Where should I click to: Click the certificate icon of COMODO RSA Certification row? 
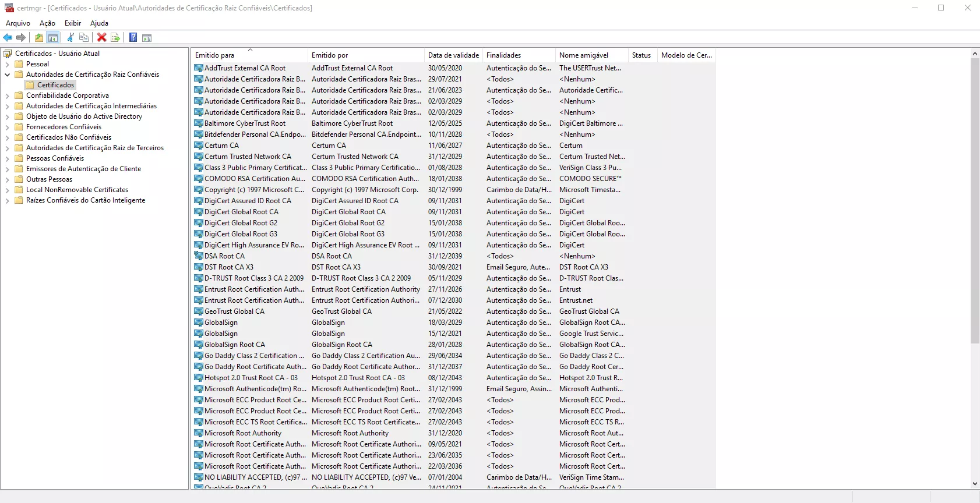199,179
